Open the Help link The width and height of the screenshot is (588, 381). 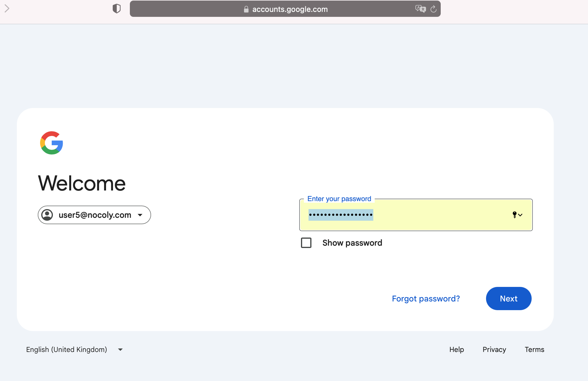pos(457,349)
